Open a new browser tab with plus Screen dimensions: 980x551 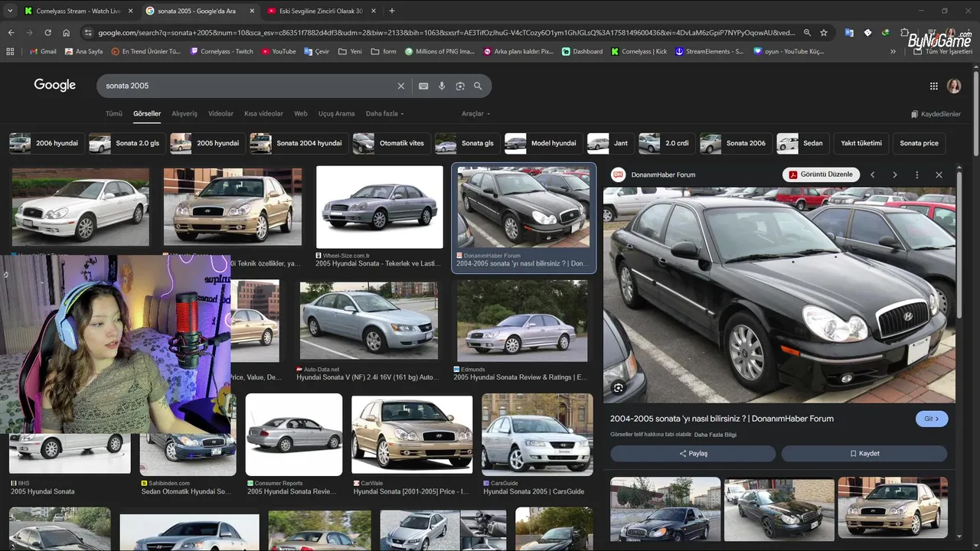point(392,11)
